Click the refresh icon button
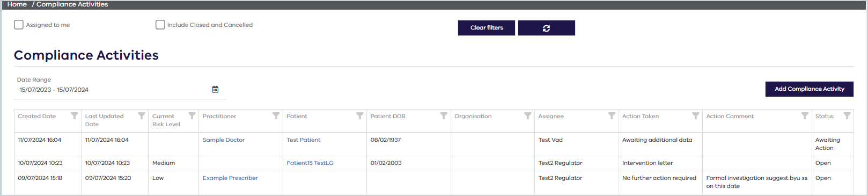This screenshot has width=868, height=196. (x=546, y=28)
